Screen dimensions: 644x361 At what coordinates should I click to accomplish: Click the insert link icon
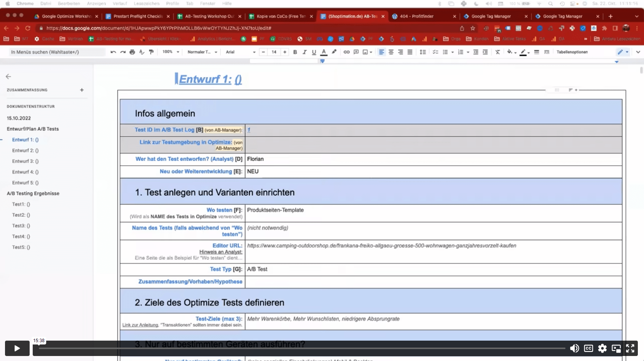(x=346, y=52)
